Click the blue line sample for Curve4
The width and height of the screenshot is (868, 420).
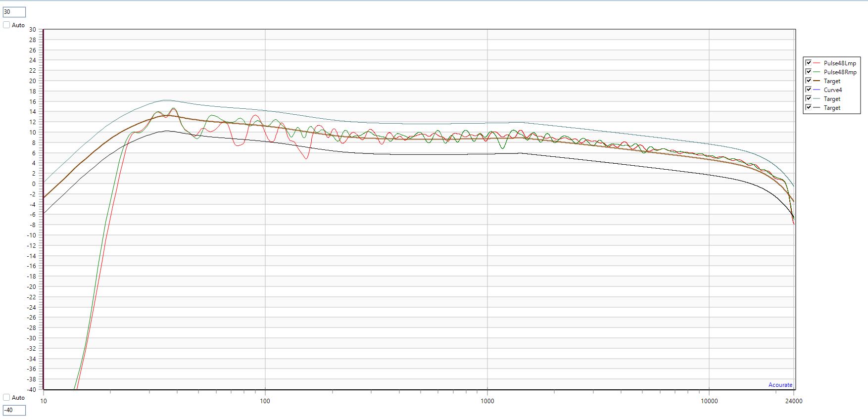(817, 90)
